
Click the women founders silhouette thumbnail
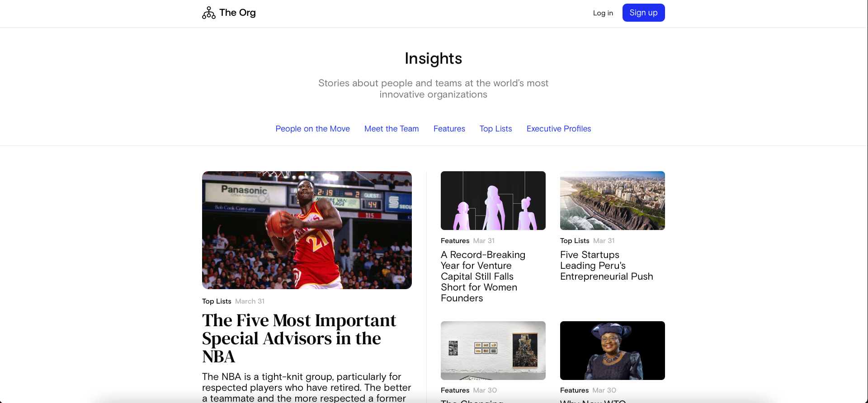tap(493, 201)
